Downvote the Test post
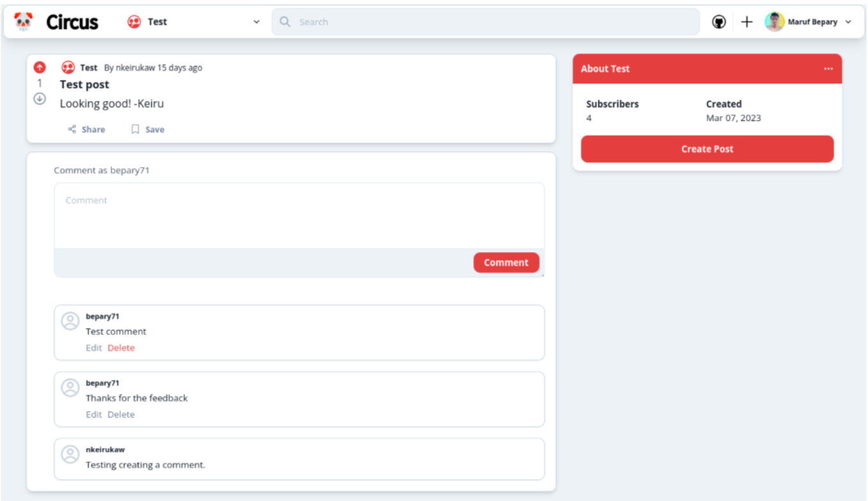 pos(40,99)
